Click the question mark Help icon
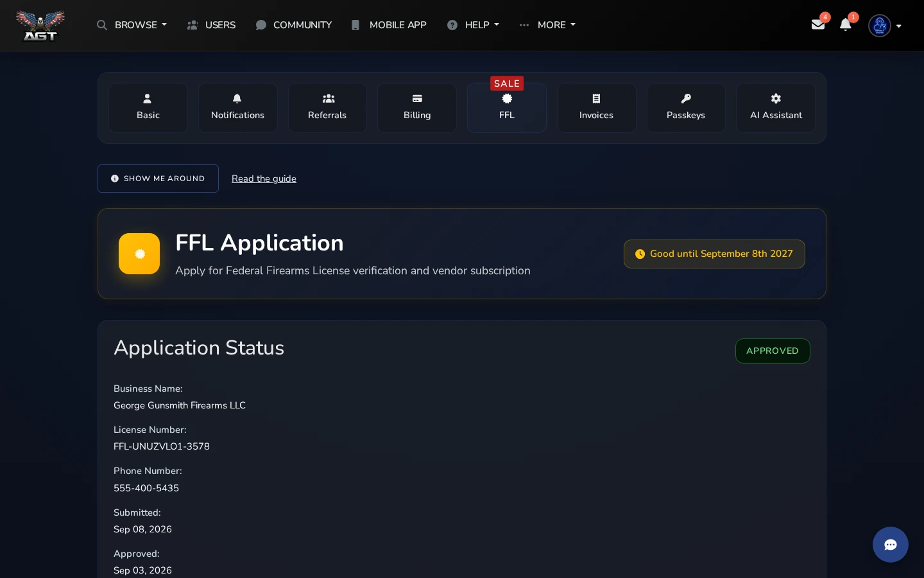924x578 pixels. point(452,25)
